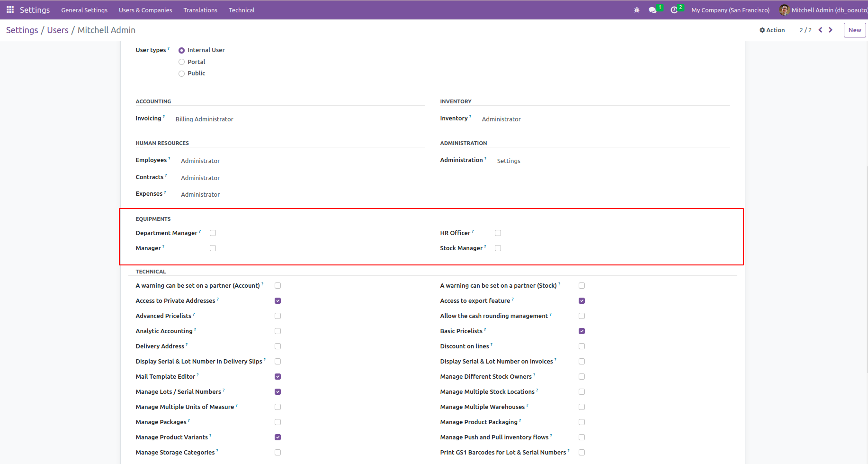Open the activities clock icon
The image size is (868, 464).
[x=674, y=10]
